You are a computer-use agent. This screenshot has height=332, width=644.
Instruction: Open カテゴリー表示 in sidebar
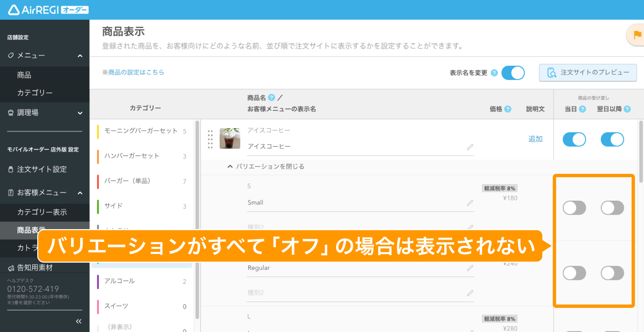click(42, 212)
